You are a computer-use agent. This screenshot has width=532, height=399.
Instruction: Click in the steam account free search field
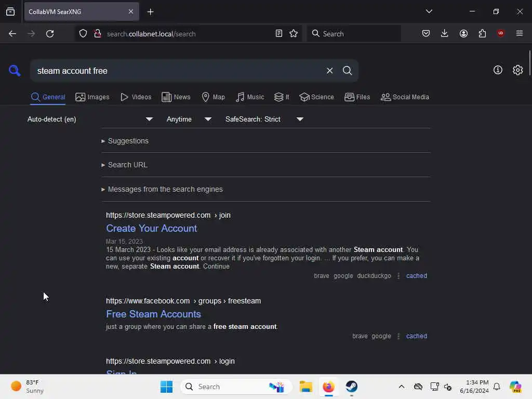tap(177, 71)
